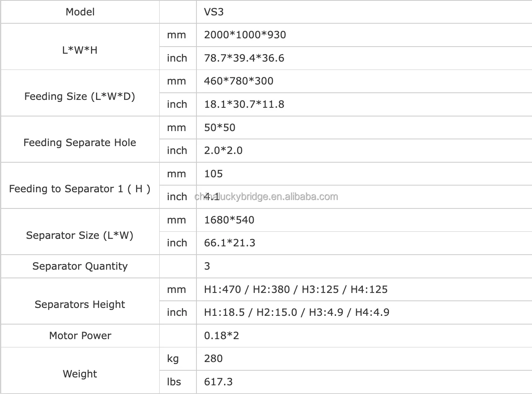Select the Feeding Size (L*W*D) label
Image resolution: width=532 pixels, height=394 pixels.
pyautogui.click(x=80, y=96)
